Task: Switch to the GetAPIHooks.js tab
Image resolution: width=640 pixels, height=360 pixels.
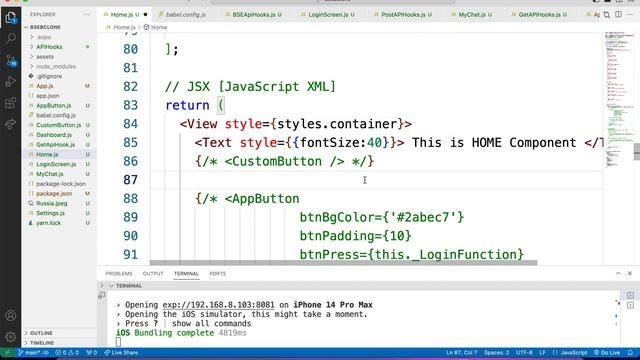Action: click(x=542, y=15)
